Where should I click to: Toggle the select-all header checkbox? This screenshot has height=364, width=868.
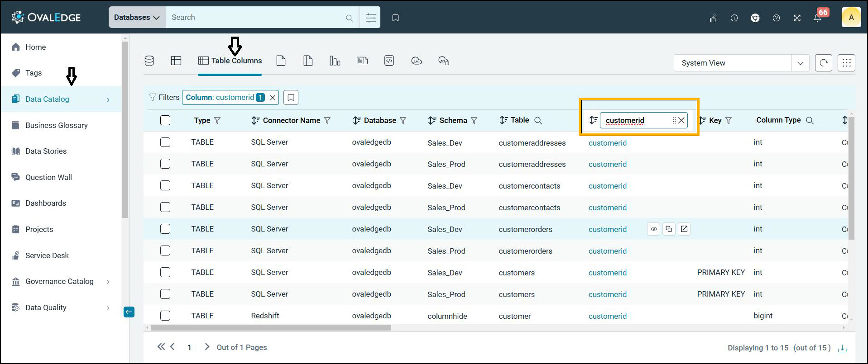(x=165, y=120)
